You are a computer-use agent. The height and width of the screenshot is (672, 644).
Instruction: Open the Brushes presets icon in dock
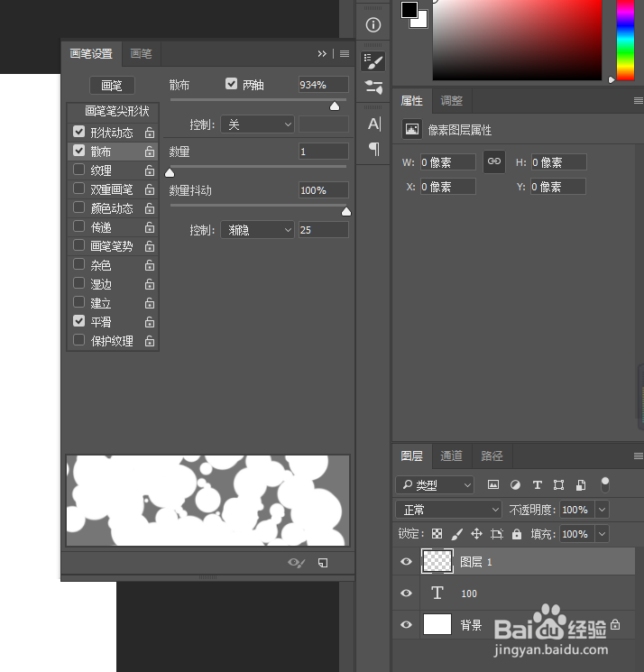pos(373,87)
